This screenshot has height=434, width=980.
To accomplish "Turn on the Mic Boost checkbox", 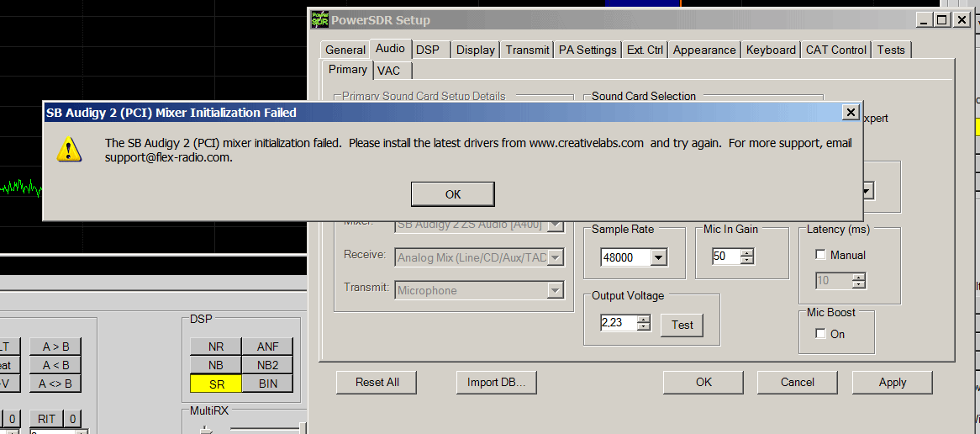I will (821, 334).
